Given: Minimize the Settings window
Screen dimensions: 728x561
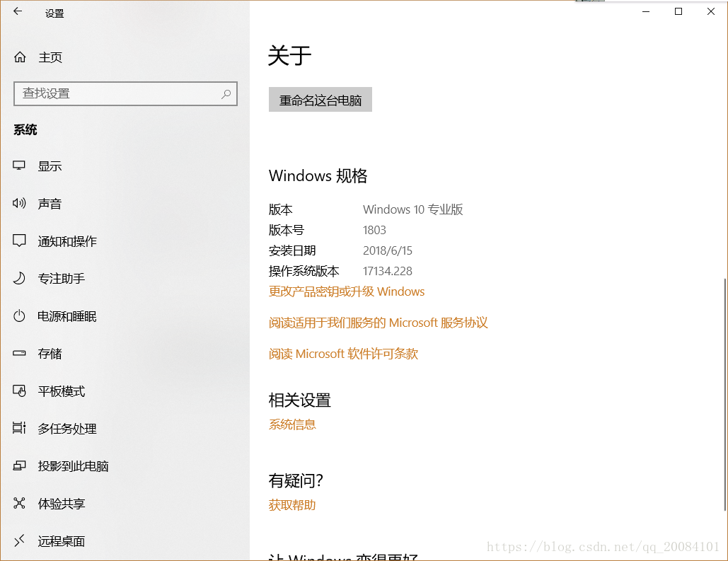Looking at the screenshot, I should (x=646, y=11).
